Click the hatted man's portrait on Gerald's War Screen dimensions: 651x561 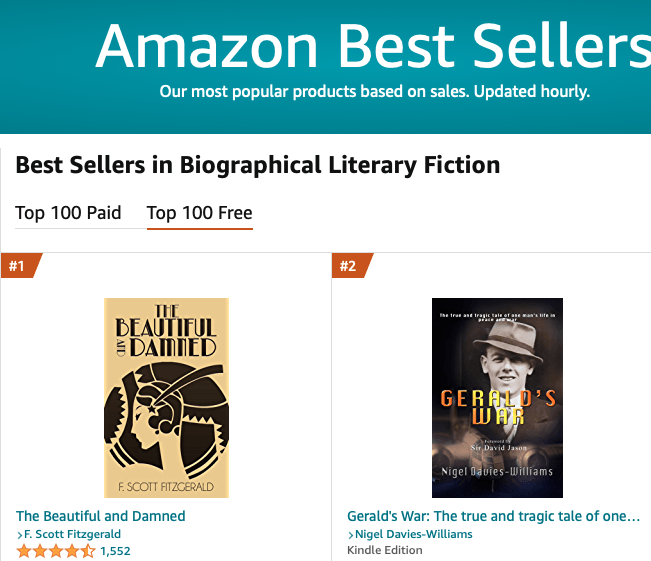[x=506, y=355]
